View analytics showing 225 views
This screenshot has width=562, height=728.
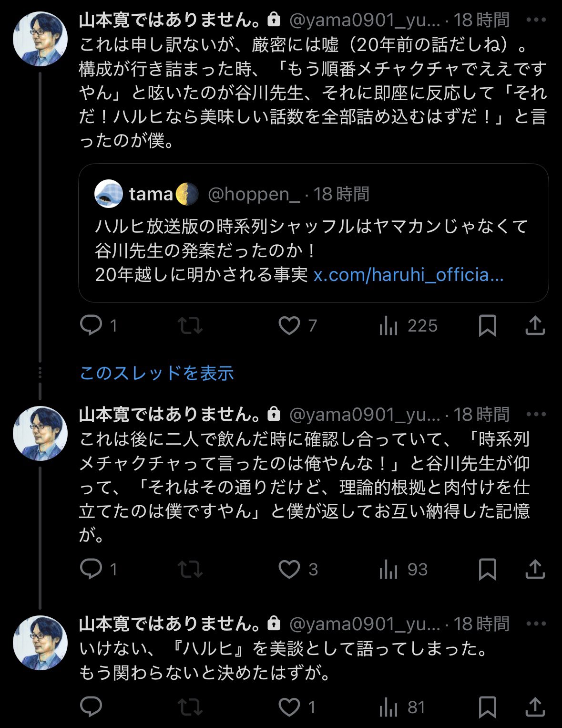(388, 326)
